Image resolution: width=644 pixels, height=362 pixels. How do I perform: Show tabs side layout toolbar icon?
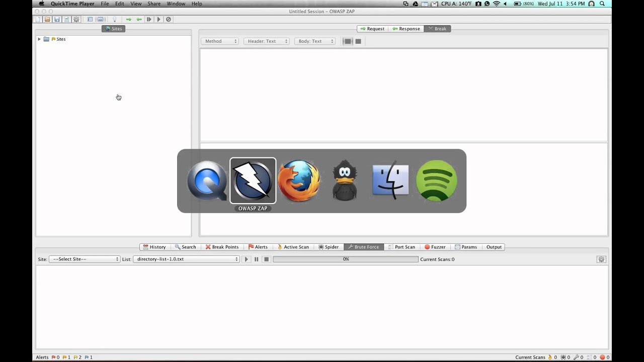(x=90, y=19)
